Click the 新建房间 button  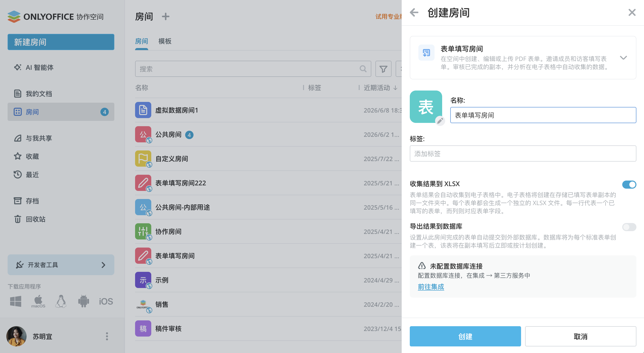[61, 42]
